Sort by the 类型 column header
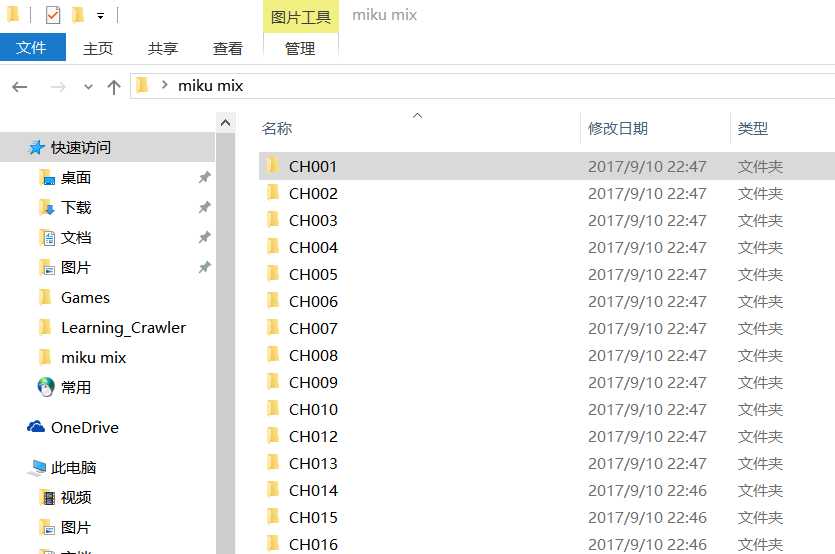The height and width of the screenshot is (554, 835). [x=752, y=128]
